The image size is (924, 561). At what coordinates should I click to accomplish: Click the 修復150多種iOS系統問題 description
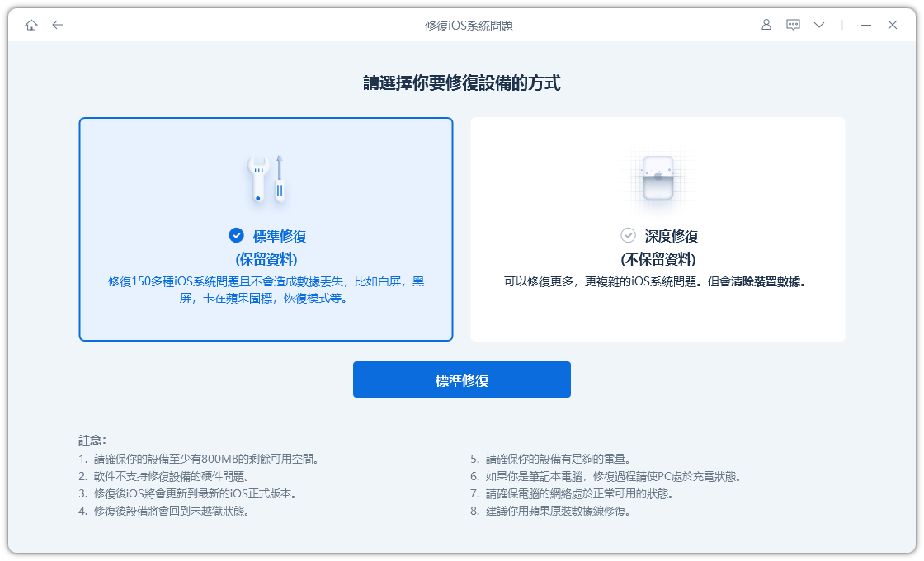[x=266, y=290]
